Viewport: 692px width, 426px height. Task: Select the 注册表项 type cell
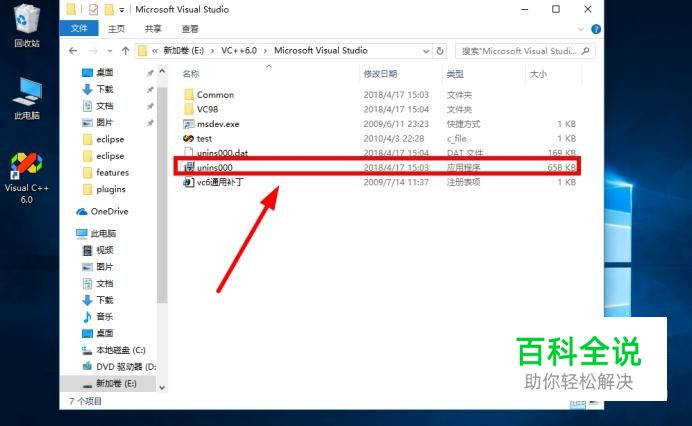click(463, 182)
